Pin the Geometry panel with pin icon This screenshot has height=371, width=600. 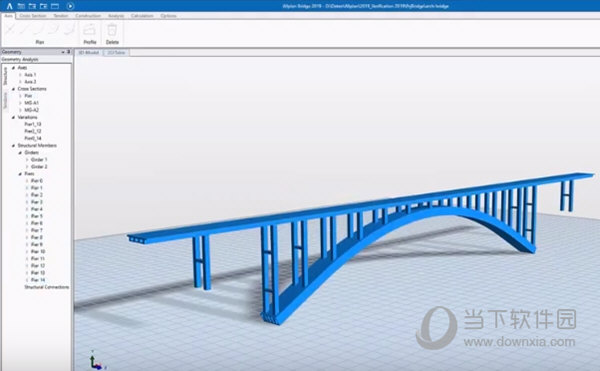[69, 52]
